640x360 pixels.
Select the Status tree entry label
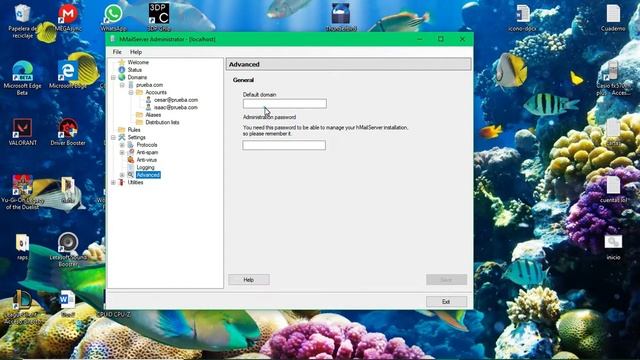click(x=135, y=70)
